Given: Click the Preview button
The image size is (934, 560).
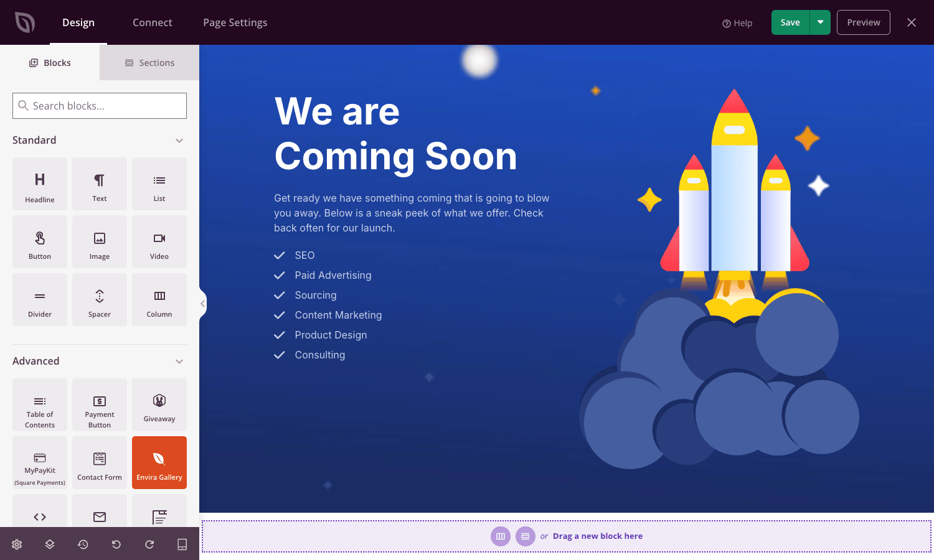Looking at the screenshot, I should [x=864, y=22].
